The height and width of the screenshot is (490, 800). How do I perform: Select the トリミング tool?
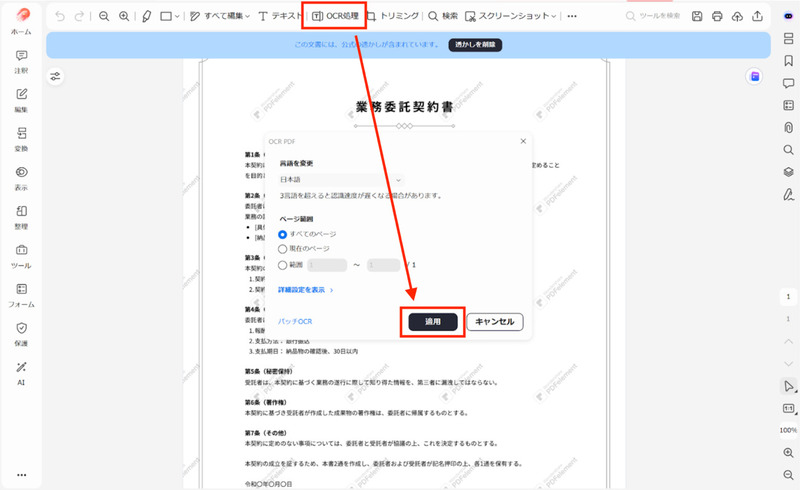pos(393,16)
